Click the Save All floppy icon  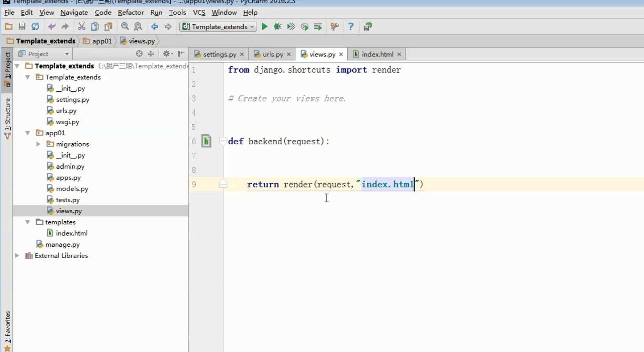click(22, 27)
